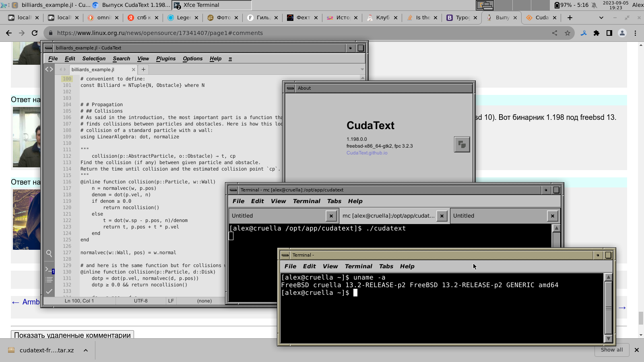Click front Terminal vertical scrollbar thumb

point(609,308)
